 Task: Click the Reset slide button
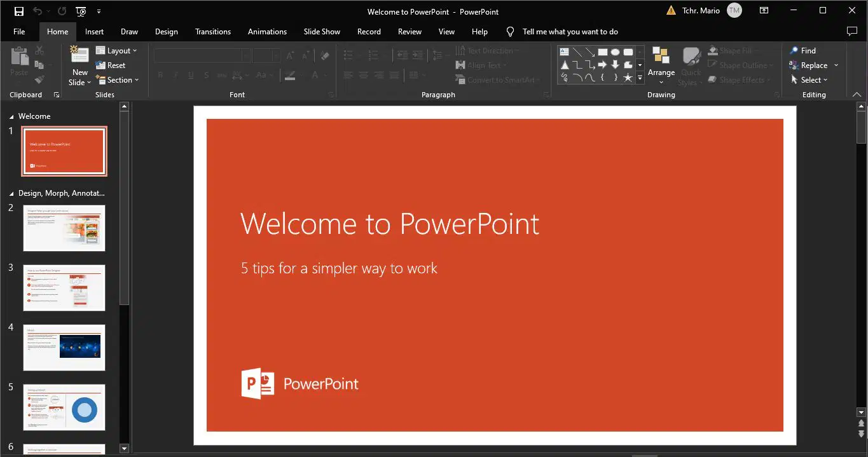pos(111,65)
